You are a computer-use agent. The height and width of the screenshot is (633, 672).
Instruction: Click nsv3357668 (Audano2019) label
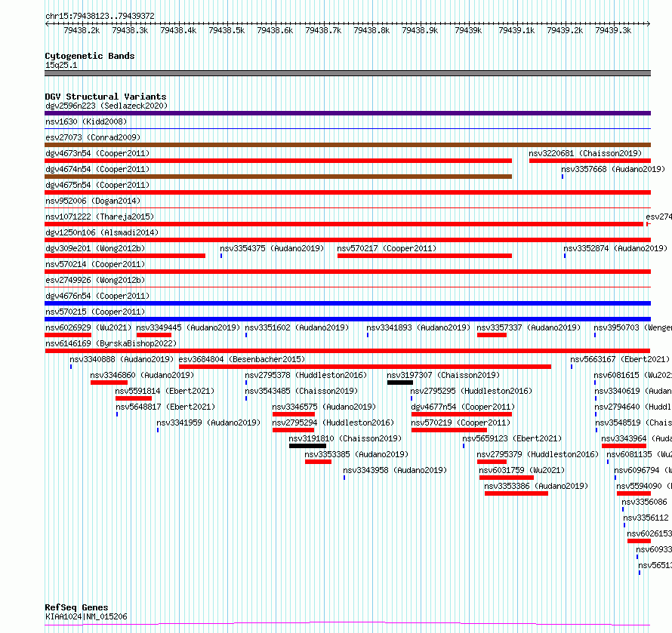(613, 169)
